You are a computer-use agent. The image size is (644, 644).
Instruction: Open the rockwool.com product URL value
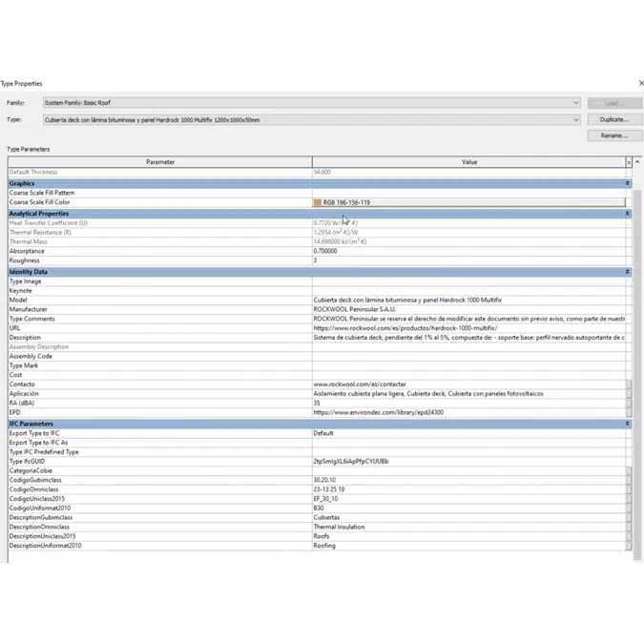(405, 328)
